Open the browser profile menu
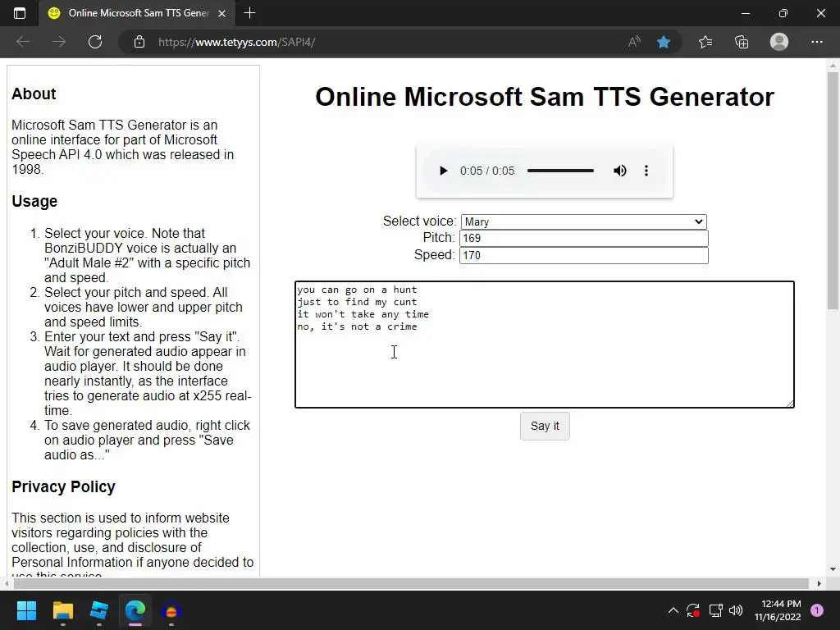This screenshot has width=840, height=630. click(x=779, y=42)
